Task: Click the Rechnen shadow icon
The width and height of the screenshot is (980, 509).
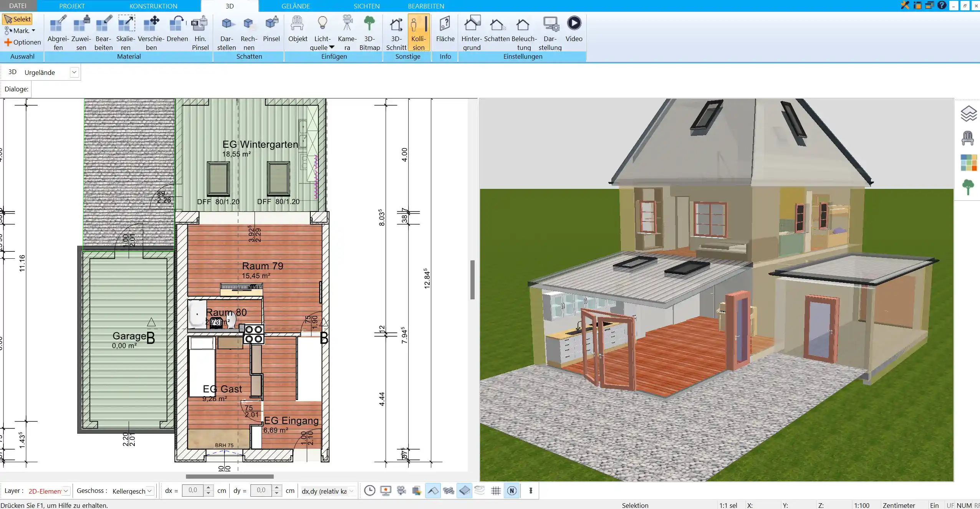Action: 249,33
